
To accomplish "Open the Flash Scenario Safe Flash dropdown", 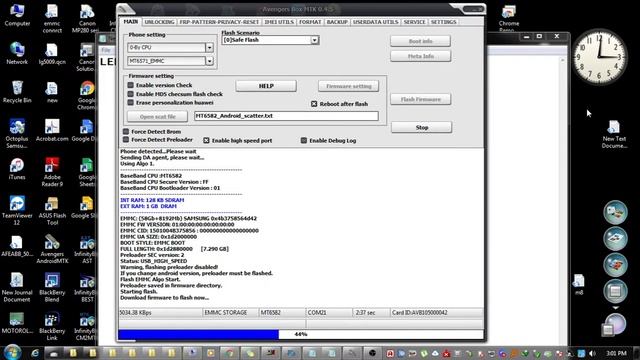I will coord(314,40).
